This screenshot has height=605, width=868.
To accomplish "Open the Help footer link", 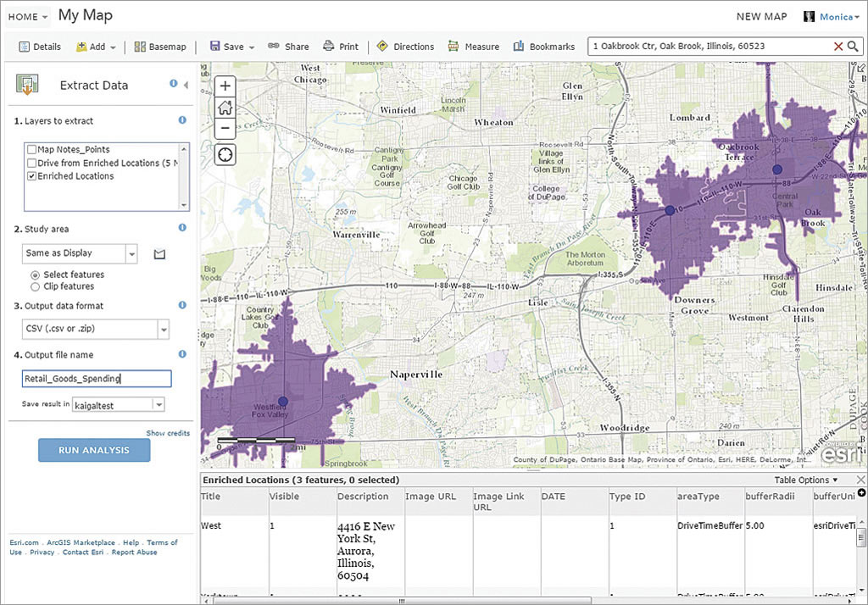I will 131,542.
